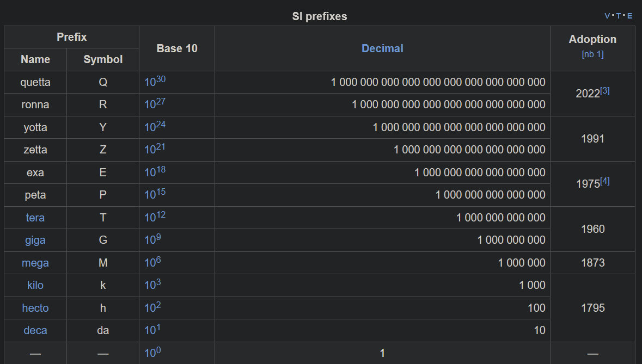The height and width of the screenshot is (364, 642).
Task: Open the tera prefix link
Action: [x=35, y=218]
